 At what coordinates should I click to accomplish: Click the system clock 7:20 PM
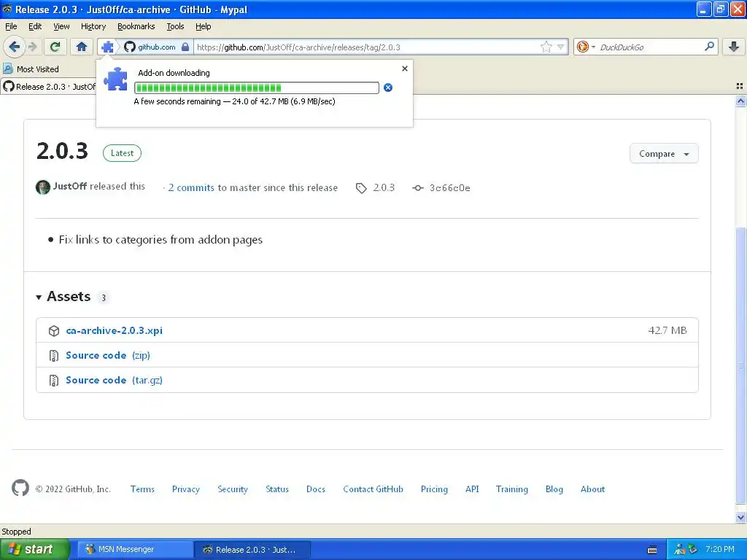click(720, 549)
